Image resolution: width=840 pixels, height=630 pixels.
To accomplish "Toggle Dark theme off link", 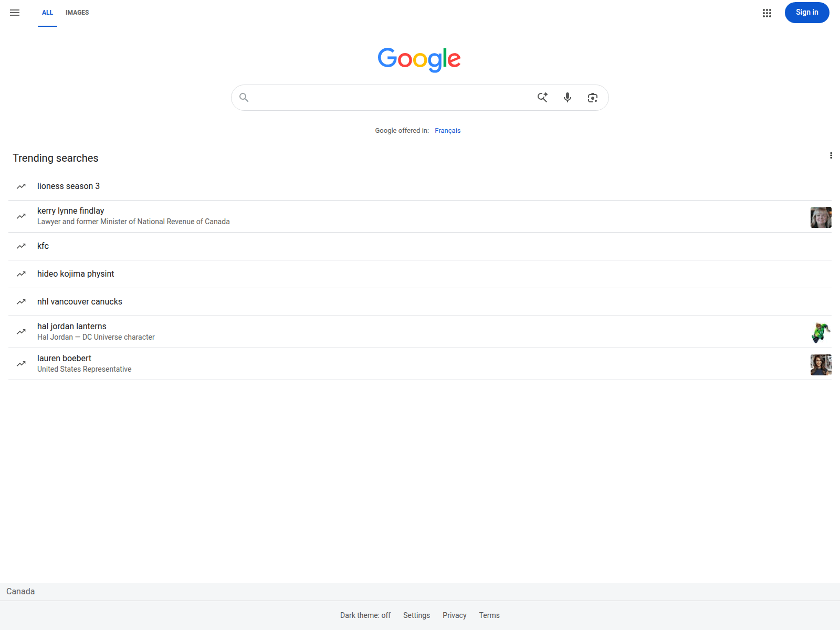I will pos(365,615).
